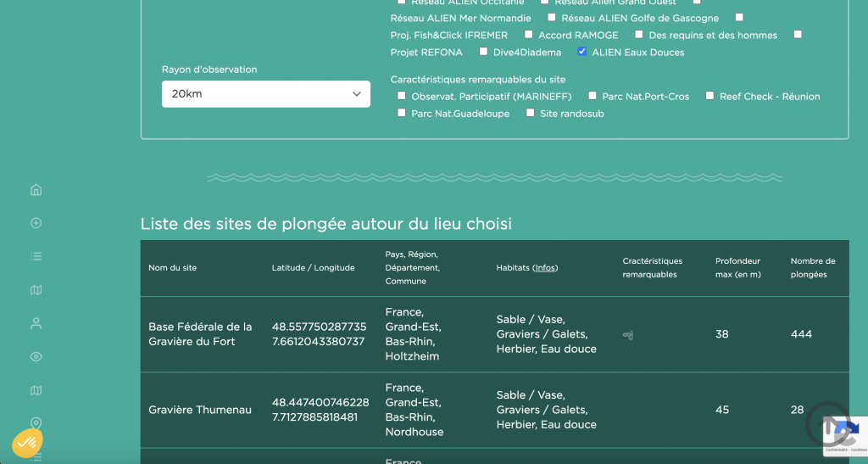Click the map icon above the user icon
The height and width of the screenshot is (464, 868).
click(36, 290)
